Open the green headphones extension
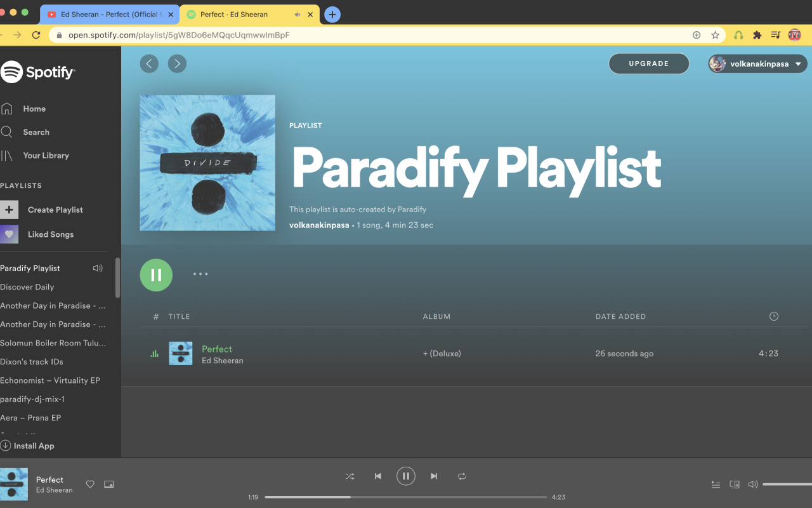 click(x=738, y=35)
